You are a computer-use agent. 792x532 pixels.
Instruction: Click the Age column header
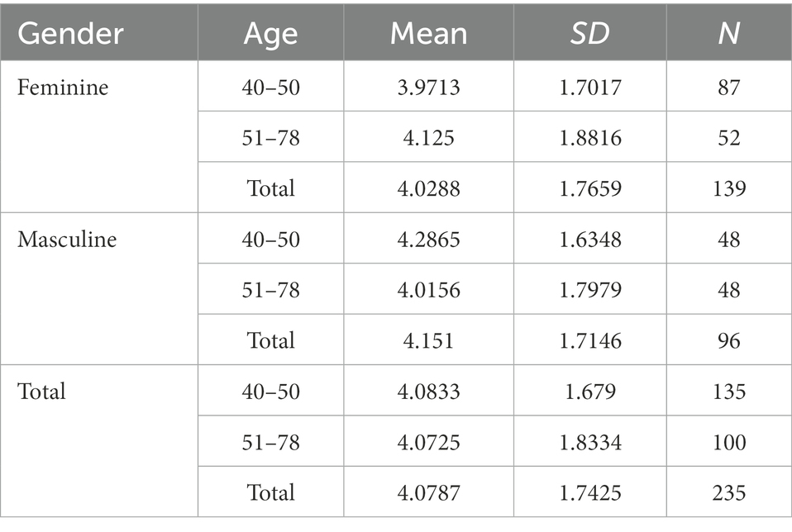270,34
